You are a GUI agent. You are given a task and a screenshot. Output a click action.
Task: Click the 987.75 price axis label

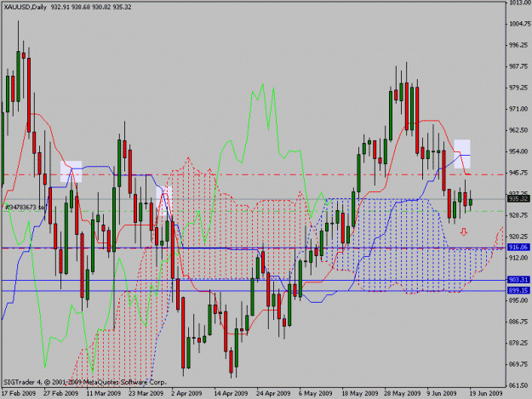pyautogui.click(x=519, y=66)
